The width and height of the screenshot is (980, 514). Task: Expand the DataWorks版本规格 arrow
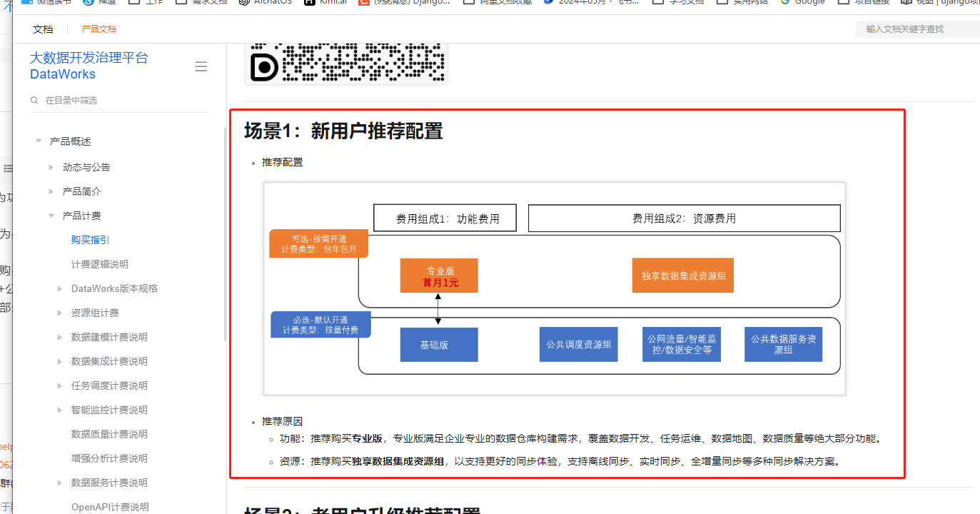coord(60,288)
